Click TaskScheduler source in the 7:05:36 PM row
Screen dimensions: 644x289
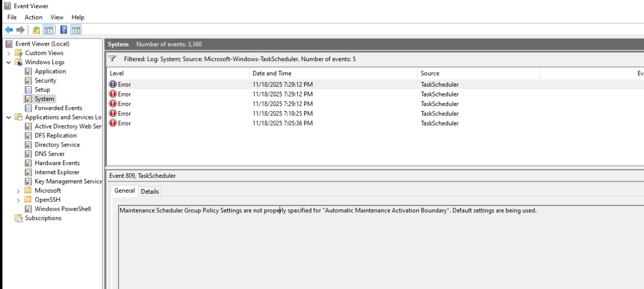(x=440, y=123)
